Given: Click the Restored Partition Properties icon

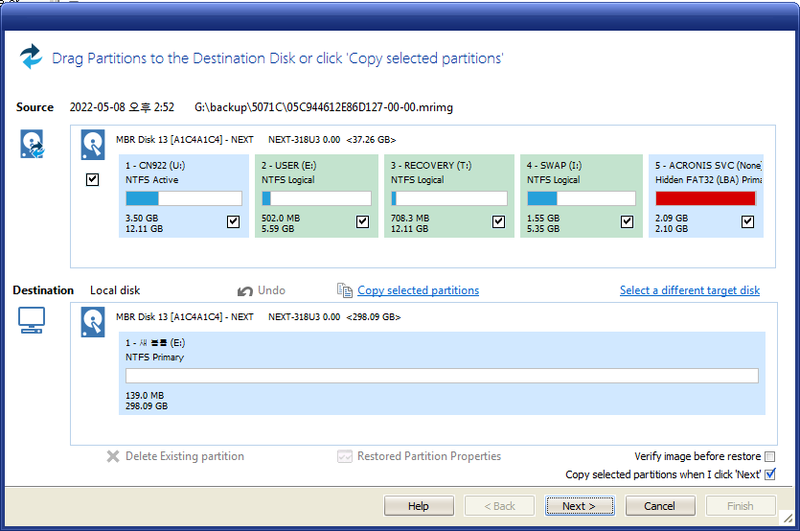Looking at the screenshot, I should point(344,456).
